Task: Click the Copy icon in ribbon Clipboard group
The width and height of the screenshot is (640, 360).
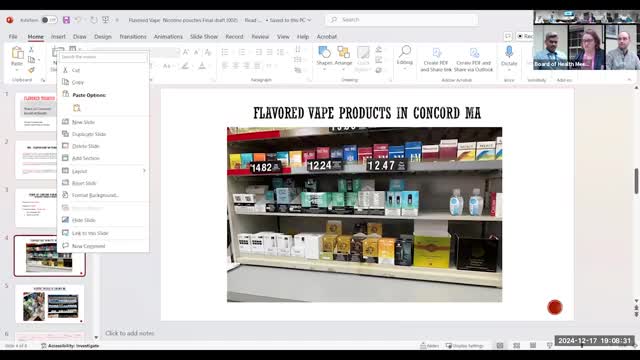Action: pos(31,60)
